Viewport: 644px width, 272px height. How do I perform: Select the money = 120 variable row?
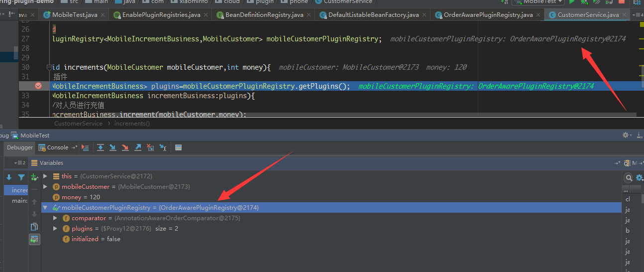(x=80, y=197)
